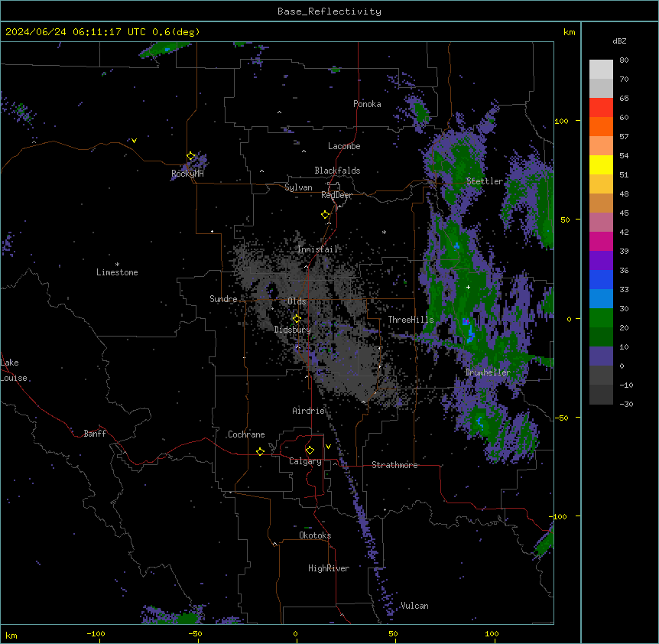Click the -100 tick on bottom axis

click(96, 633)
